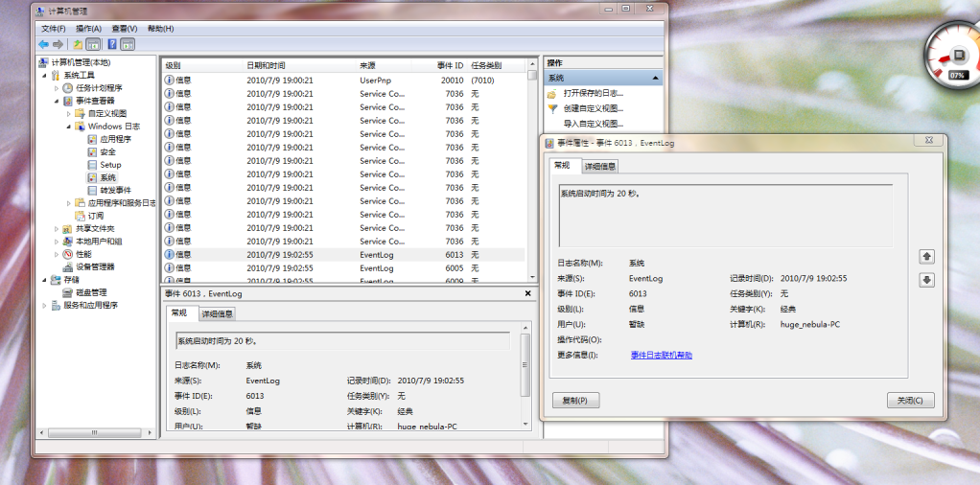This screenshot has height=485, width=980.
Task: Click the Back arrow in the toolbar
Action: tap(43, 44)
